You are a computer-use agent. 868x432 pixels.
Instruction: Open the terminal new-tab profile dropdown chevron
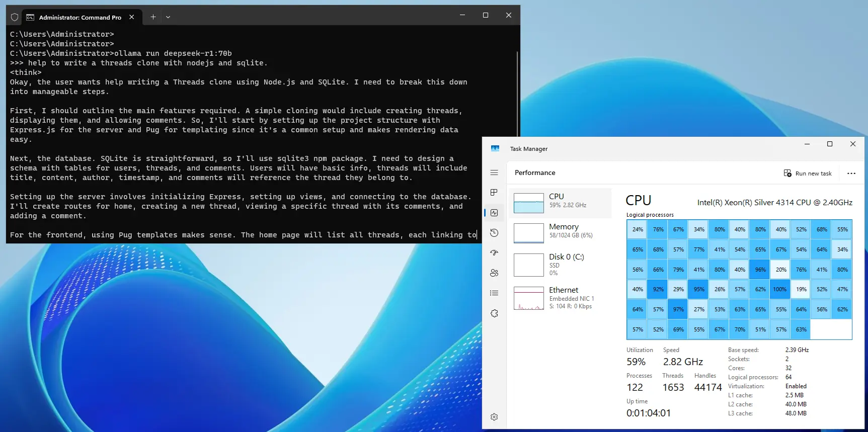point(168,17)
